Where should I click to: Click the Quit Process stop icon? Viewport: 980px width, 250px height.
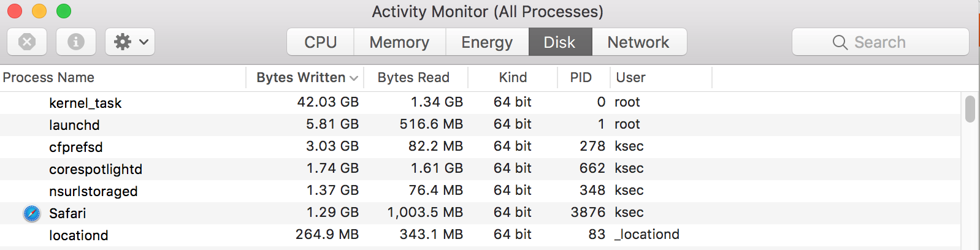coord(27,42)
